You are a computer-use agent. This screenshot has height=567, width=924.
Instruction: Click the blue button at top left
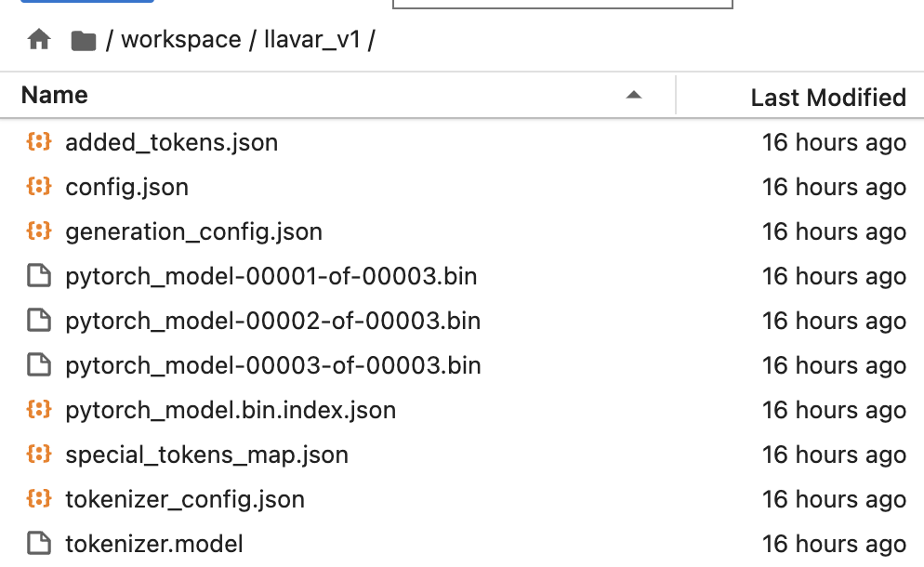pos(86,4)
